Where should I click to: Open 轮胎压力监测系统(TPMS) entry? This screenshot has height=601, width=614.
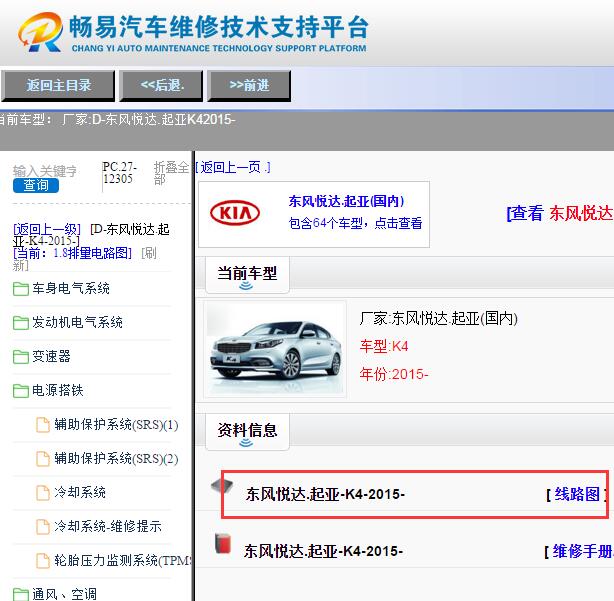[123, 561]
